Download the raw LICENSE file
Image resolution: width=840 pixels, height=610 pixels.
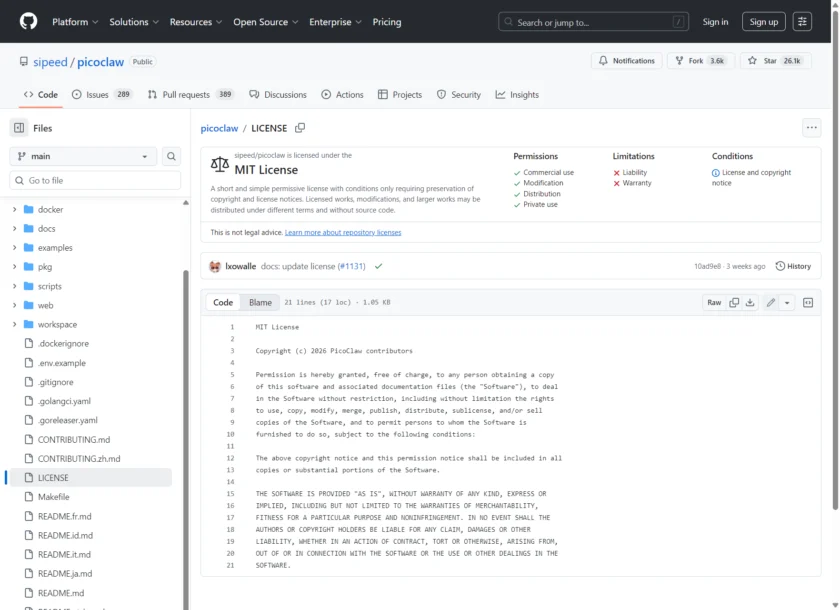tap(750, 302)
